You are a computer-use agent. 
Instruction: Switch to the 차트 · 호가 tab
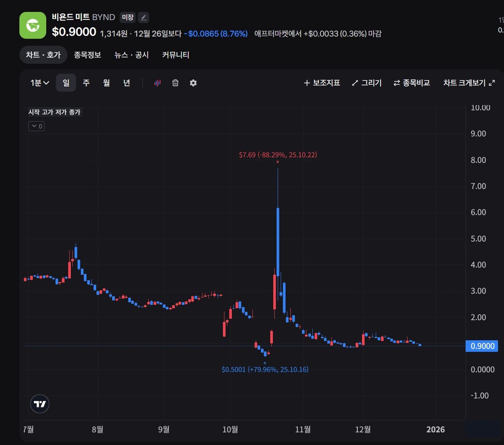(x=43, y=55)
